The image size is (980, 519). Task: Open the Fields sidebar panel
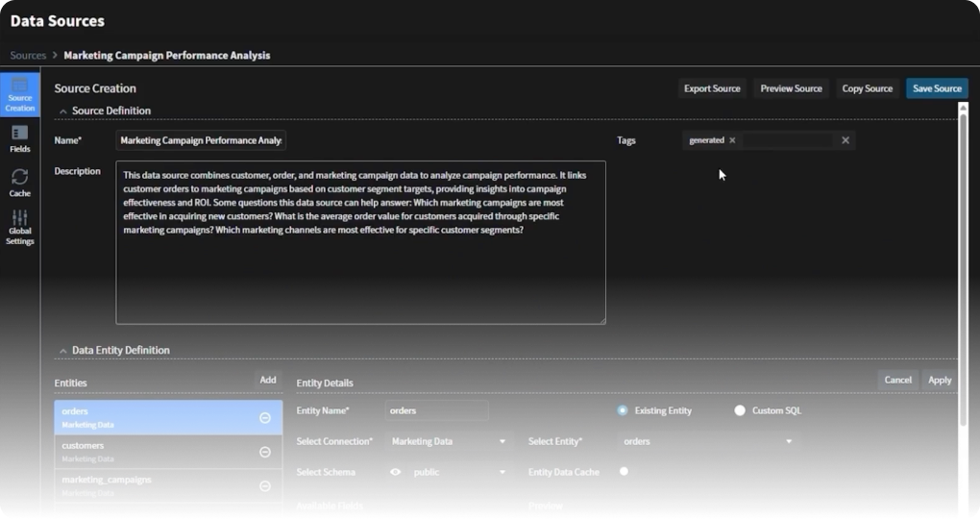coord(19,138)
